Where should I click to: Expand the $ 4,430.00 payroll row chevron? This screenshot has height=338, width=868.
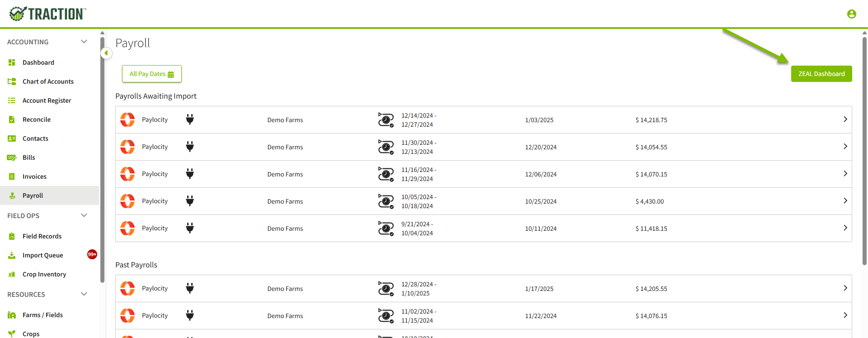[845, 201]
